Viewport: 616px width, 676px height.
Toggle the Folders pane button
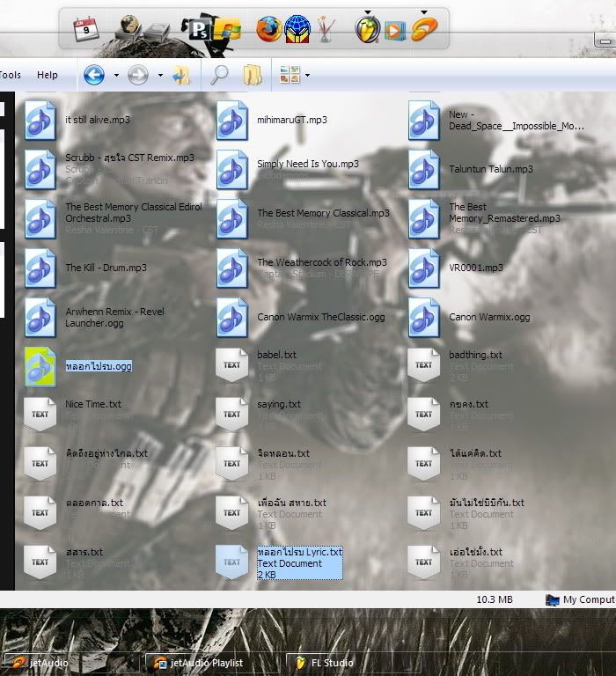tap(253, 75)
